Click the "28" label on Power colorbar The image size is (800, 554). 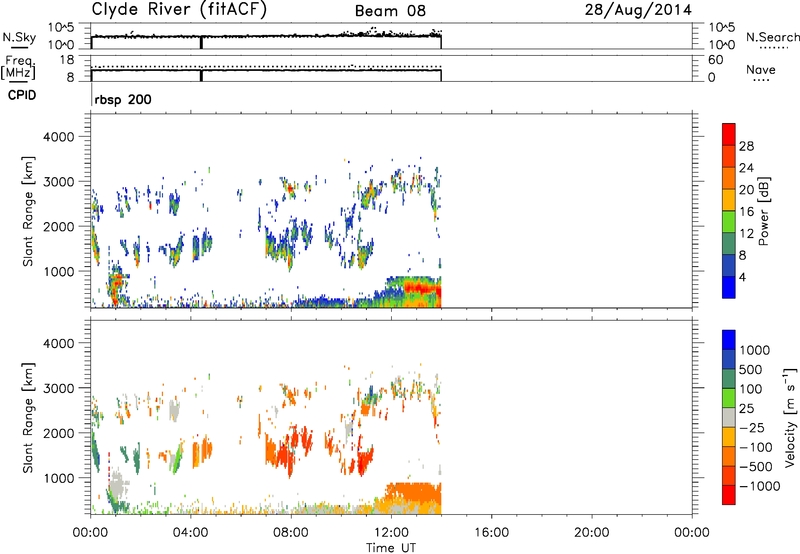coord(746,146)
